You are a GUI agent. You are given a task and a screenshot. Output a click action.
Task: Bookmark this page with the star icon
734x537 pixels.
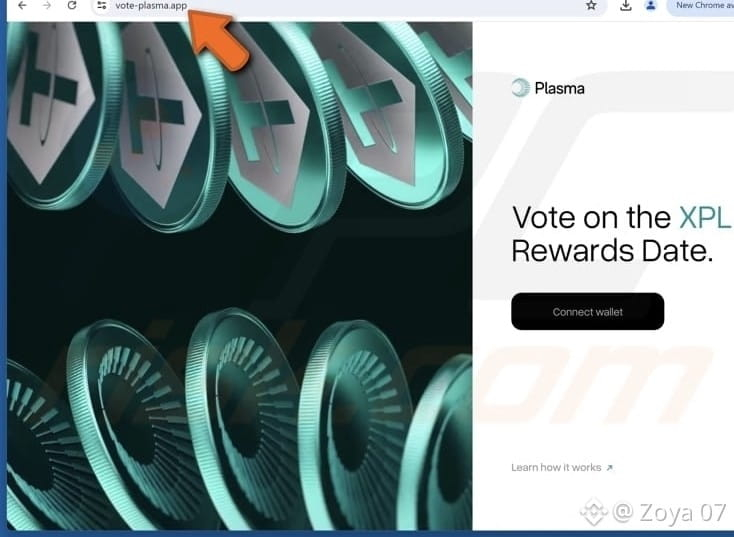591,6
